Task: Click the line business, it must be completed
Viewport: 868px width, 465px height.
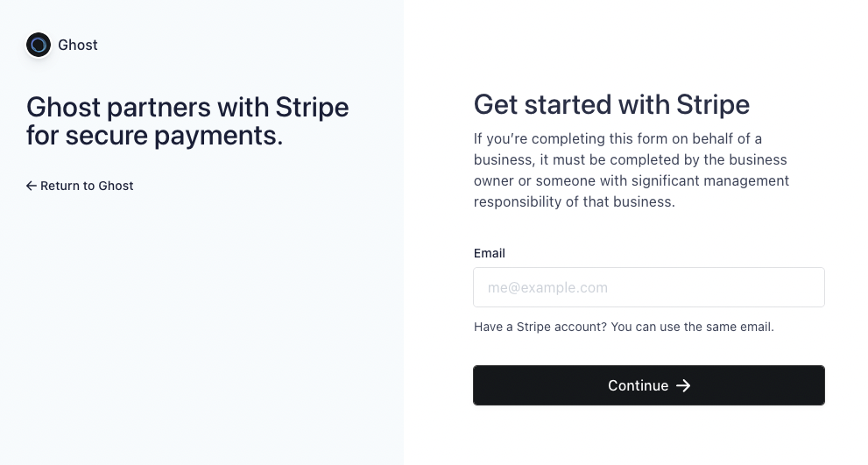Action: [x=631, y=159]
